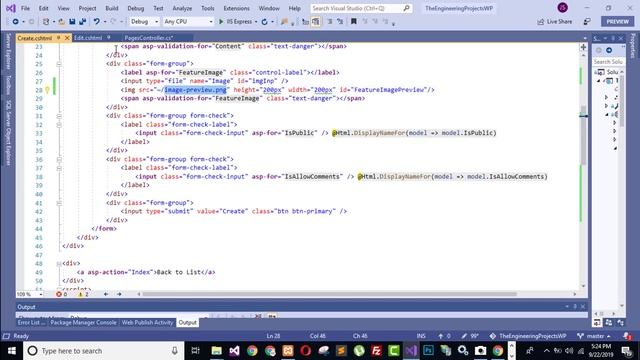The width and height of the screenshot is (640, 360).
Task: Open the Debug configuration dropdown
Action: [x=144, y=21]
